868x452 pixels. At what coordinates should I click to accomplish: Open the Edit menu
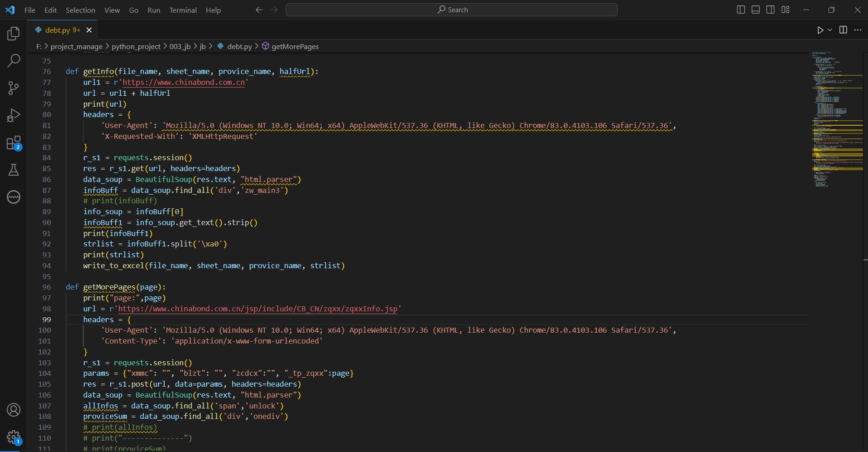click(50, 10)
